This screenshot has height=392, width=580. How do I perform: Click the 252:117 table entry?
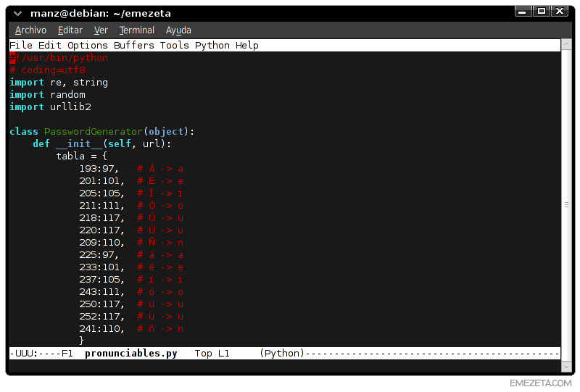point(101,317)
